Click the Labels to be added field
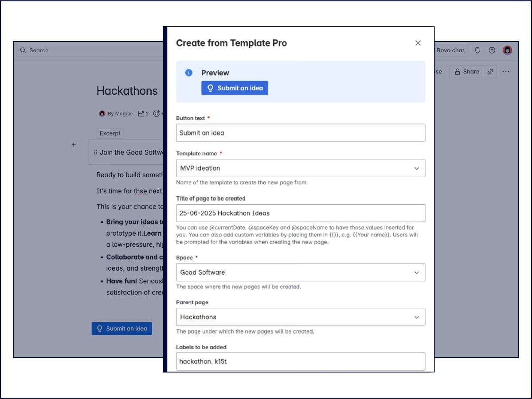 301,361
